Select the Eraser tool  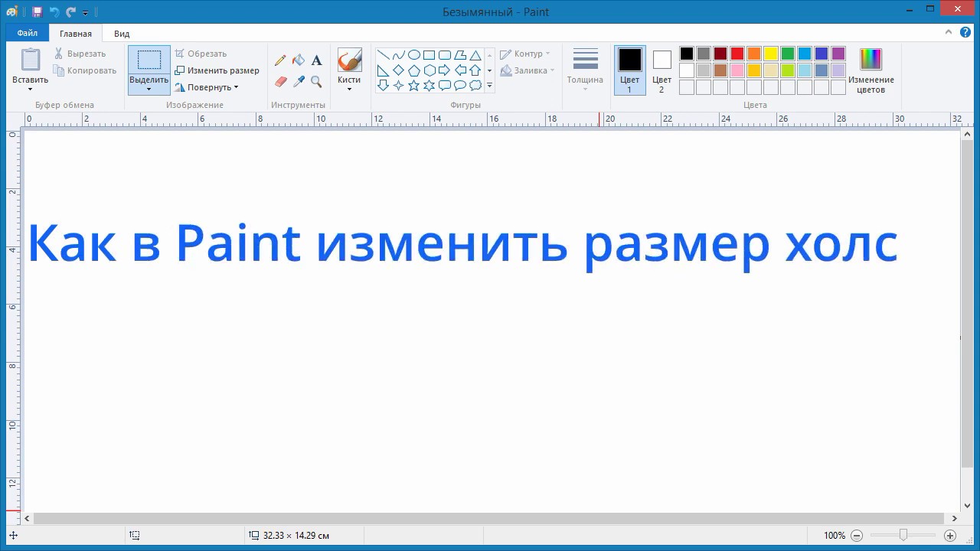(x=280, y=81)
